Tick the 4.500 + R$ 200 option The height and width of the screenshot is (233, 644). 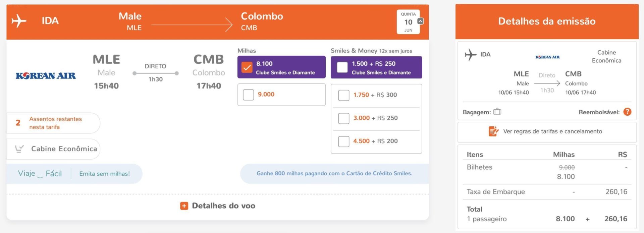[344, 141]
